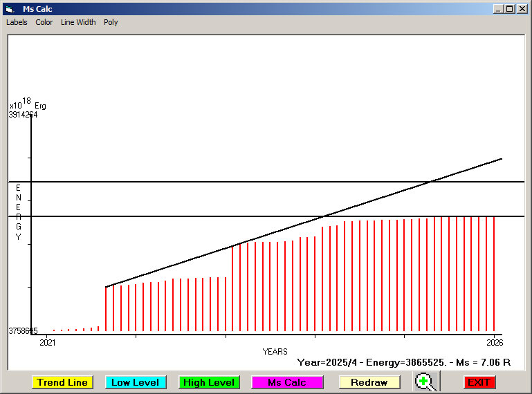This screenshot has height=394, width=532.
Task: Open the Labels menu
Action: coord(17,22)
